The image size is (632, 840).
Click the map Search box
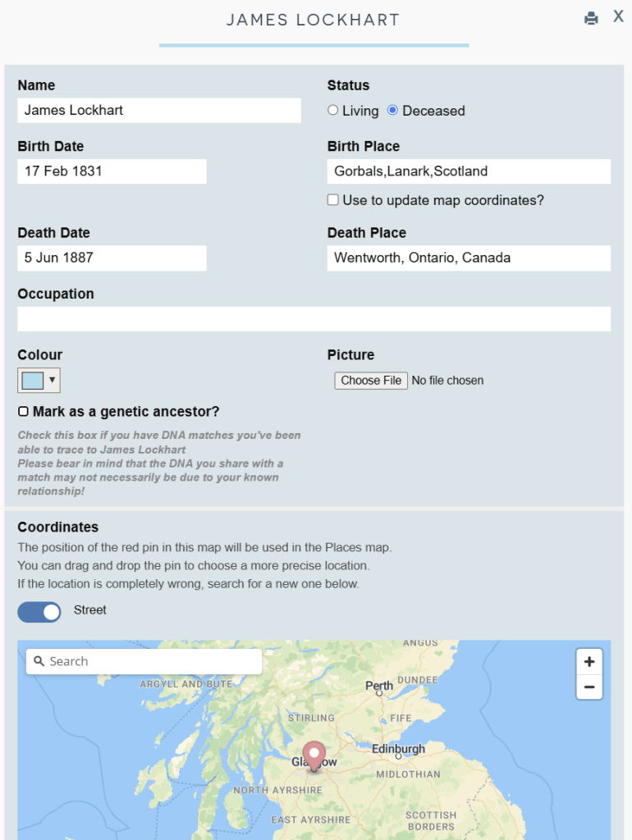[x=153, y=661]
